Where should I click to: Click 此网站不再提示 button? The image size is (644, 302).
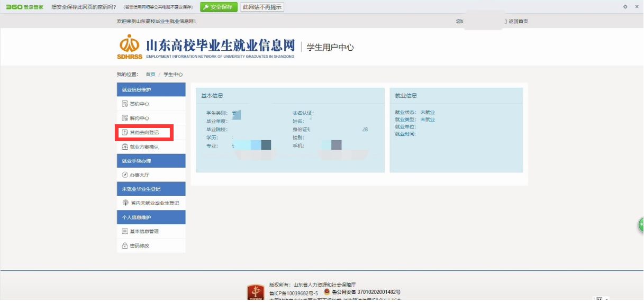[x=262, y=7]
